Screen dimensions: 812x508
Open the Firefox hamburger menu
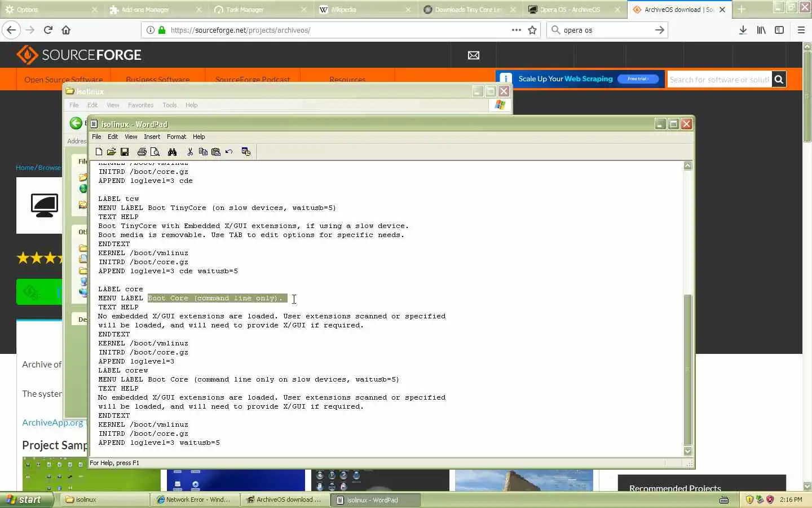pyautogui.click(x=801, y=30)
